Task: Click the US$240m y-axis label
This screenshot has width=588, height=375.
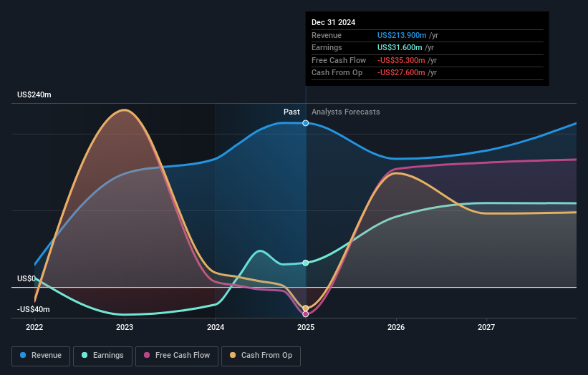Action: click(x=34, y=94)
